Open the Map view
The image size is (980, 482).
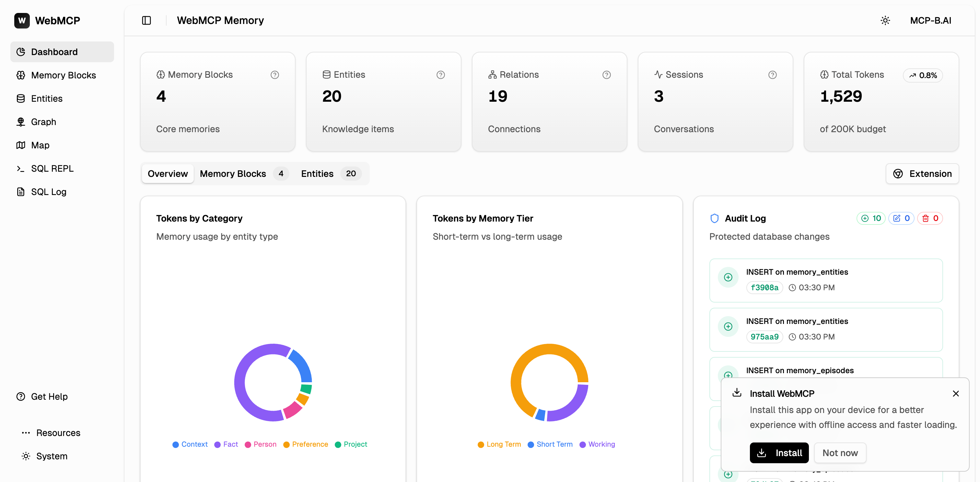[x=40, y=145]
